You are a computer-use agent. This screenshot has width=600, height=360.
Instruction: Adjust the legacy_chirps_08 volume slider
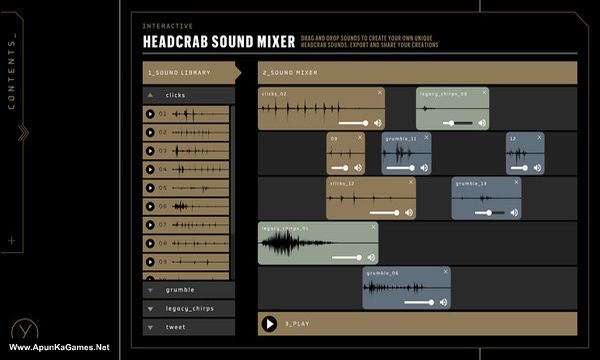[x=458, y=123]
